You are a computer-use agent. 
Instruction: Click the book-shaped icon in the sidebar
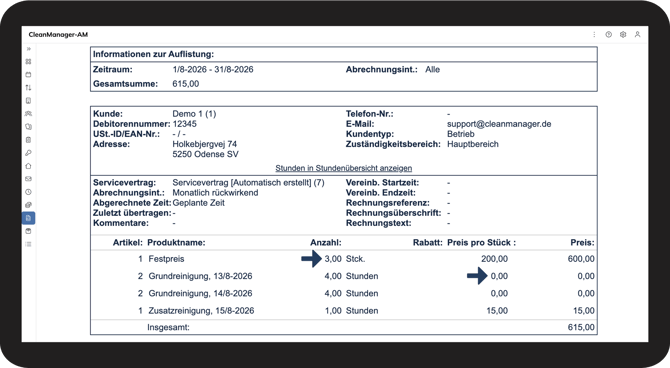tap(29, 101)
